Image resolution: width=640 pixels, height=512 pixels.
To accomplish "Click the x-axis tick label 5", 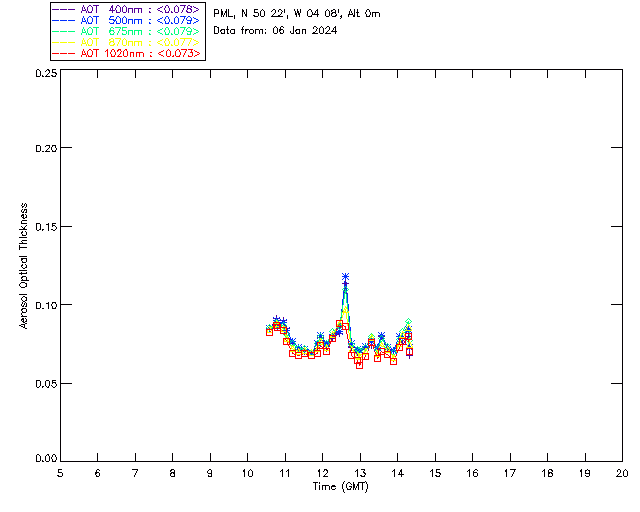I will point(60,473).
